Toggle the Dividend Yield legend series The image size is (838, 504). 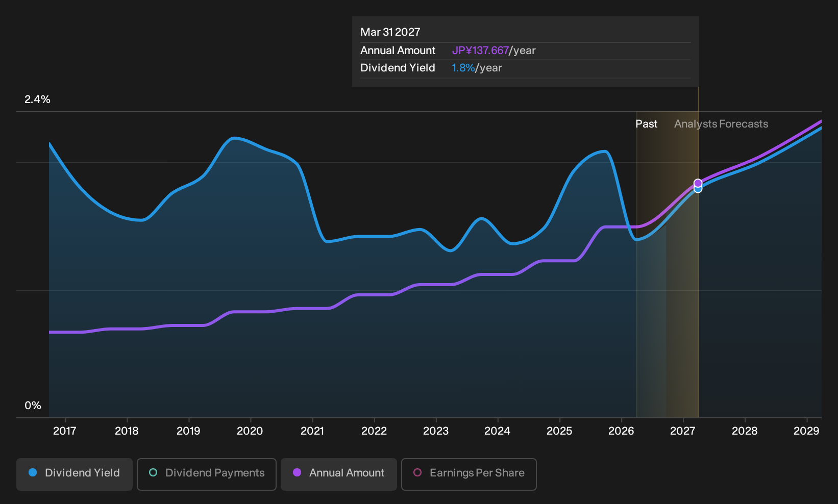click(75, 474)
